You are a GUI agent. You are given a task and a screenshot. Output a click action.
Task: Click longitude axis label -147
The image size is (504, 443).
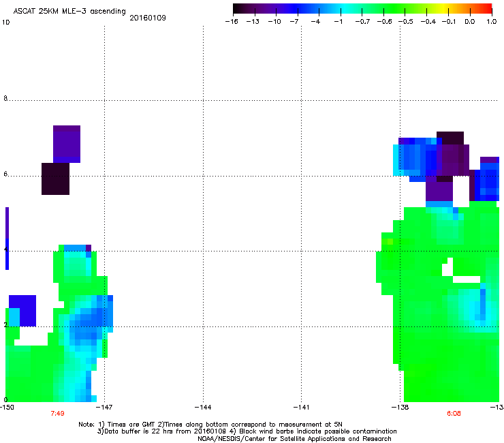tap(104, 408)
